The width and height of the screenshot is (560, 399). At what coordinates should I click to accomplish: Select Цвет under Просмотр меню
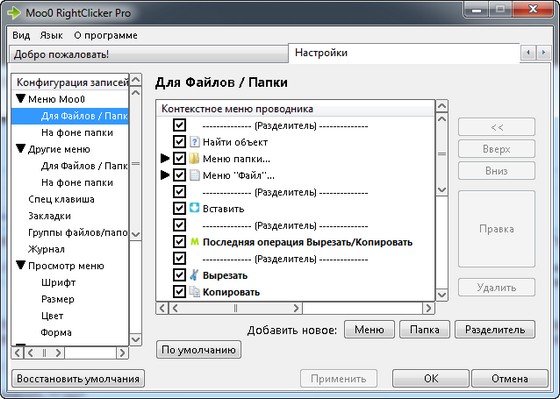pos(52,316)
